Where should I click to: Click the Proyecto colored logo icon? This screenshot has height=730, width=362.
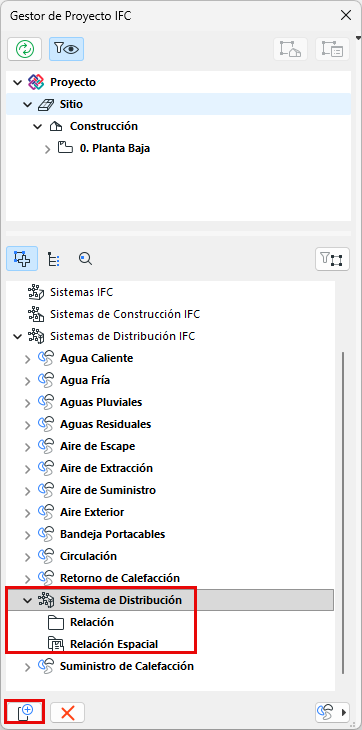[36, 82]
